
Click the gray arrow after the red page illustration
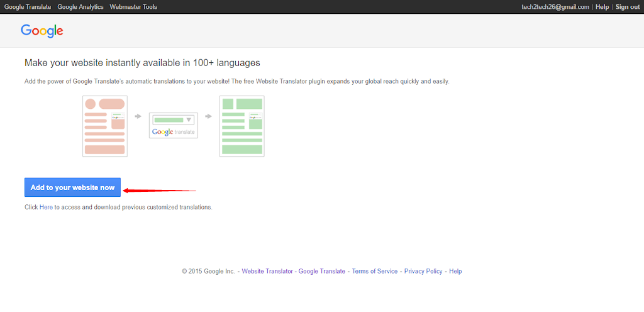tap(138, 116)
